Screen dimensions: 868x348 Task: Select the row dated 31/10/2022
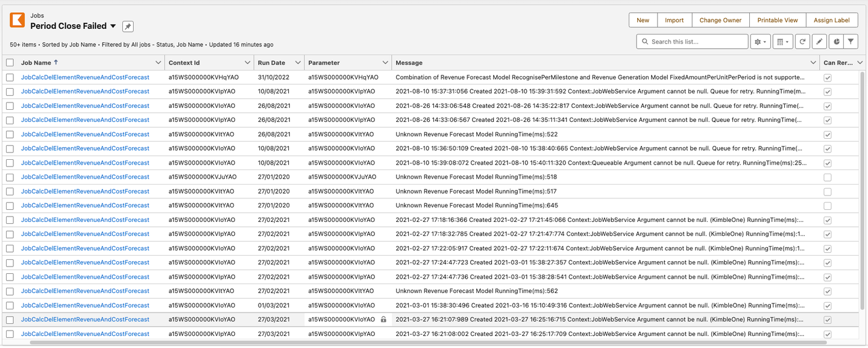click(x=10, y=77)
